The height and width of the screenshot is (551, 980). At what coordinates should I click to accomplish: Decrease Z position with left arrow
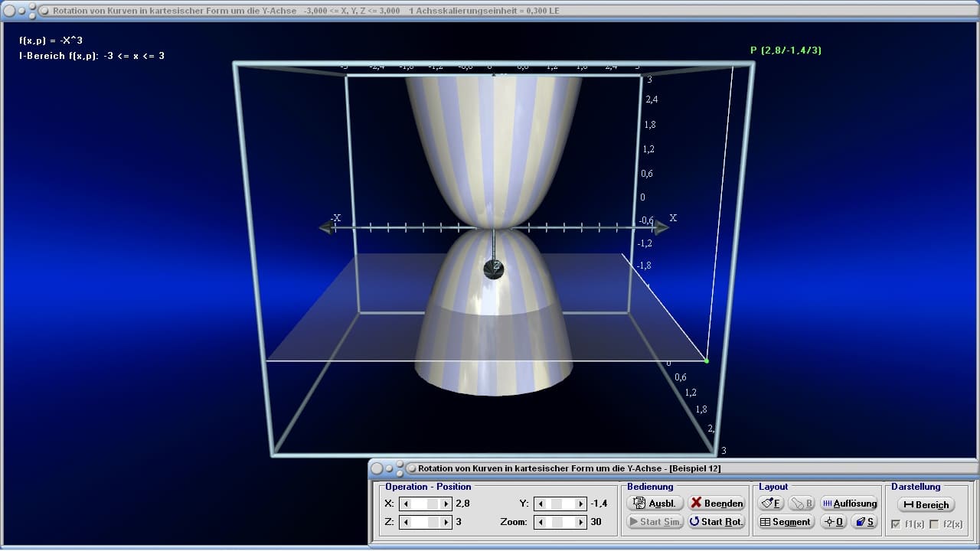[x=405, y=522]
